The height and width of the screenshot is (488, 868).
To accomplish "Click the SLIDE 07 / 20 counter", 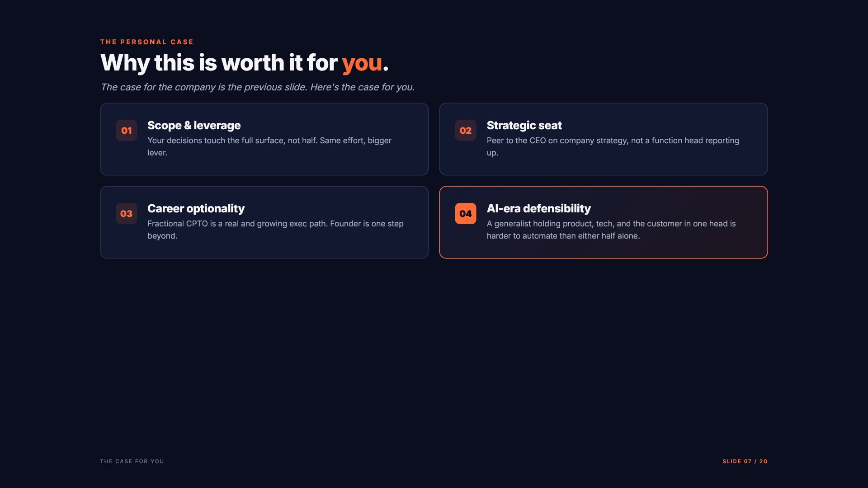I will (x=745, y=461).
